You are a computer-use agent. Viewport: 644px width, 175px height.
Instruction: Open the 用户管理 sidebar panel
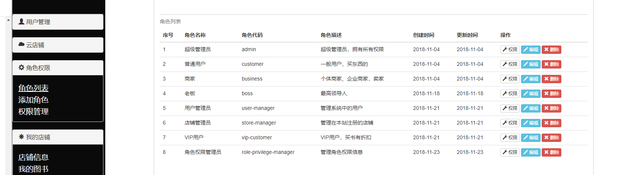pyautogui.click(x=58, y=22)
